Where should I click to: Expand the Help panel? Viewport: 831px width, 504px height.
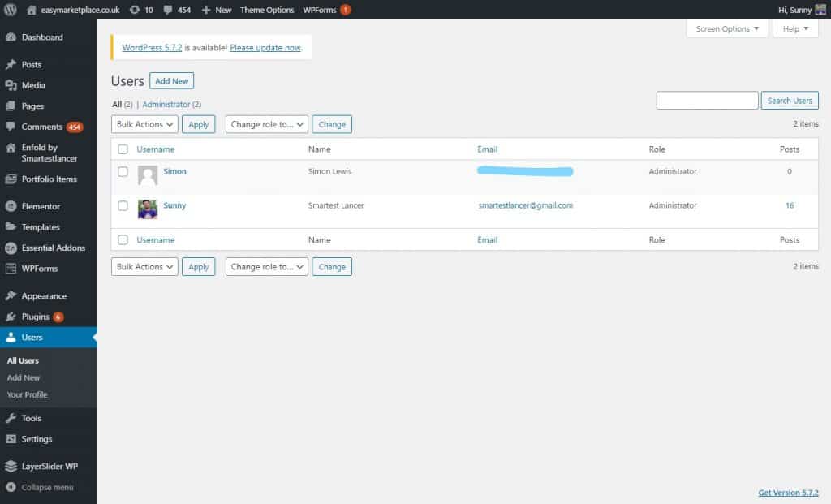[795, 28]
